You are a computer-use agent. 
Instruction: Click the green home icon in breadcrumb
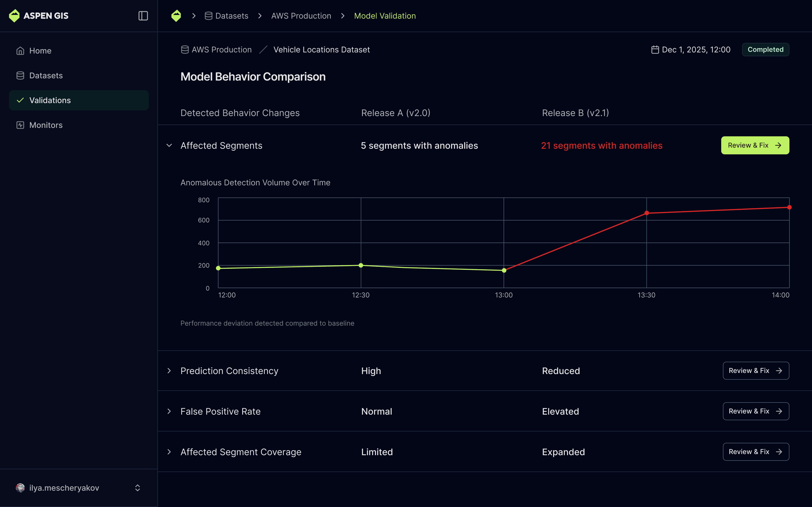tap(176, 16)
